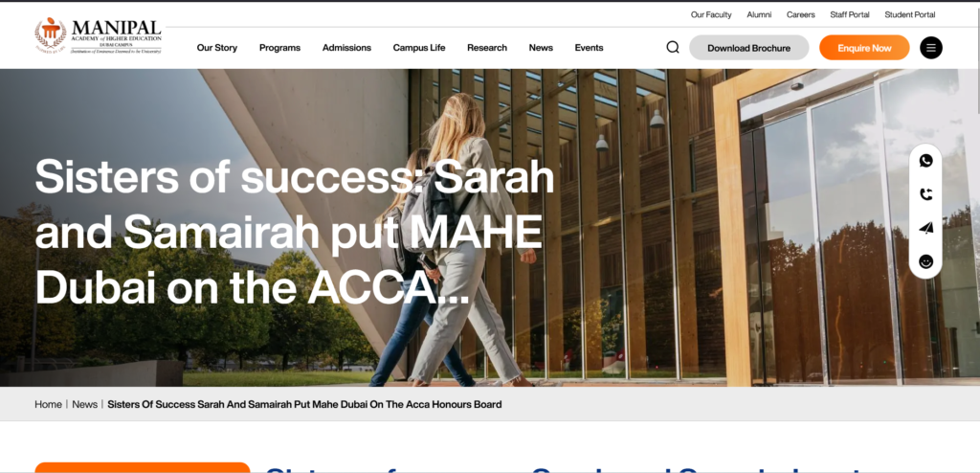Click the Download Brochure button
The height and width of the screenshot is (473, 980).
[748, 48]
